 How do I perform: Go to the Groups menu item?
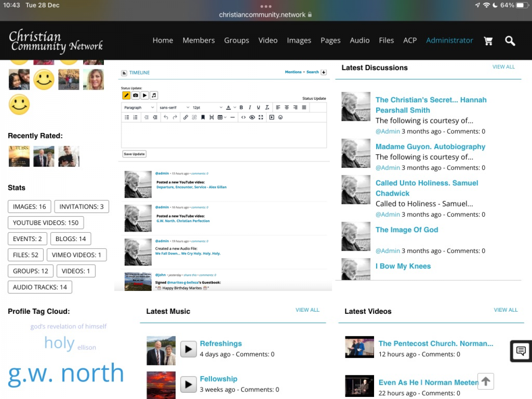point(236,40)
